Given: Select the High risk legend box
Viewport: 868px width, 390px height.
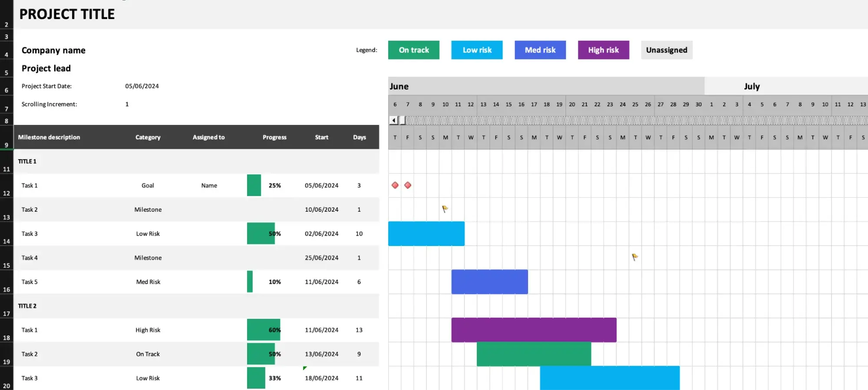Looking at the screenshot, I should tap(603, 50).
